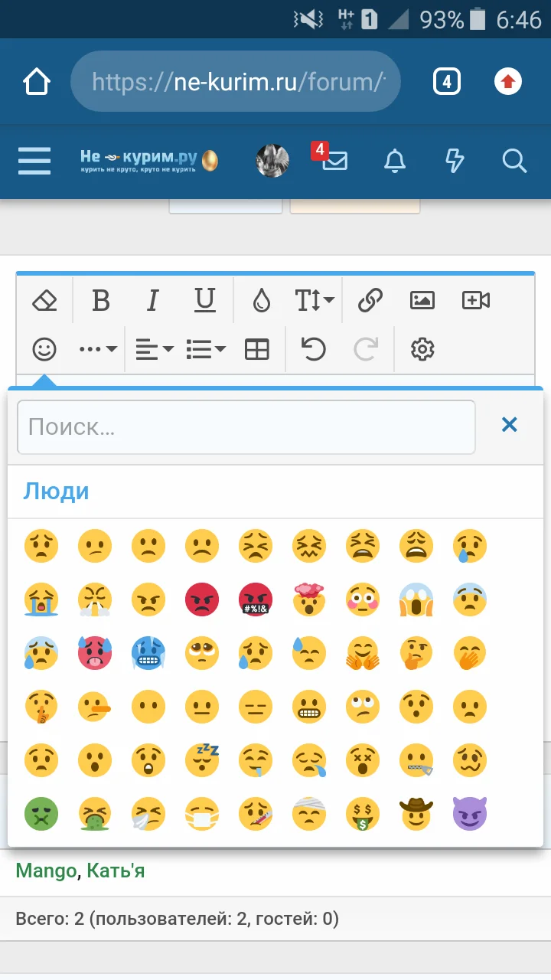Pick the solid red angry face emoji

tap(202, 599)
